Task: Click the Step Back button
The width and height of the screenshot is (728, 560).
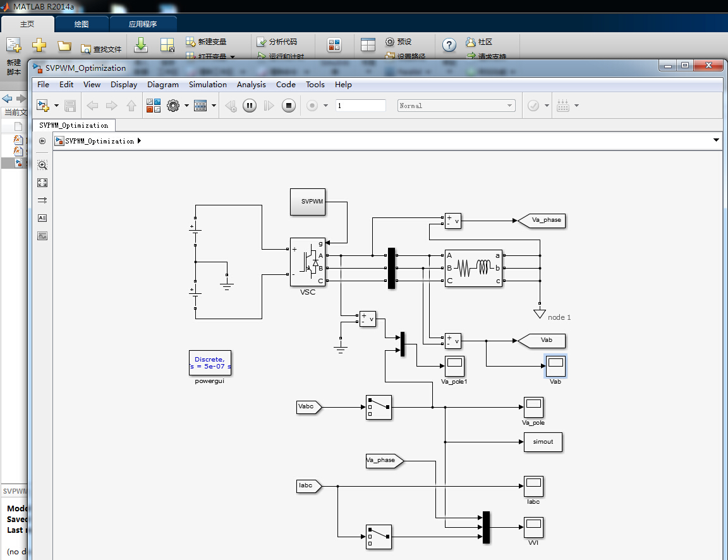Action: click(x=231, y=106)
